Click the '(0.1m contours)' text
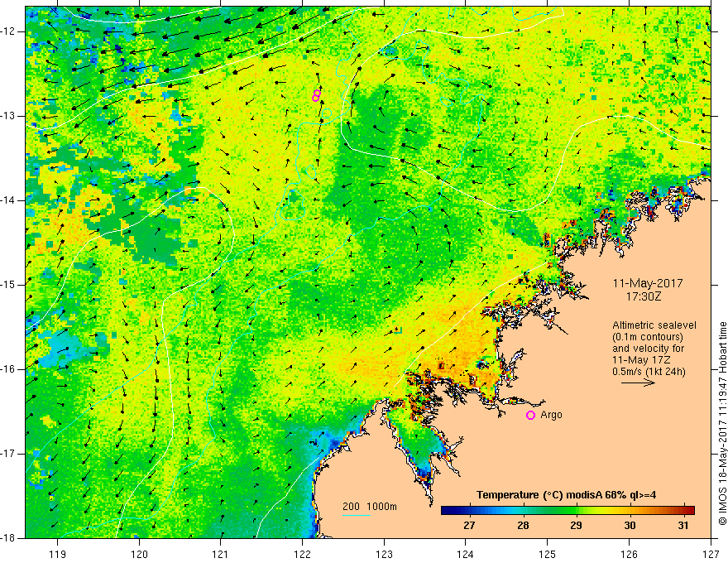The width and height of the screenshot is (728, 563). pos(648,337)
